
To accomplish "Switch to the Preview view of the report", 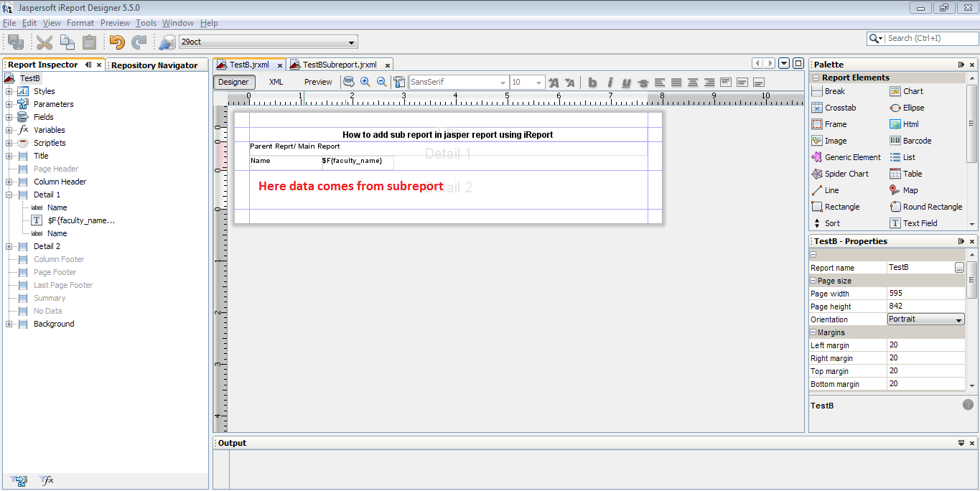I will coord(317,81).
